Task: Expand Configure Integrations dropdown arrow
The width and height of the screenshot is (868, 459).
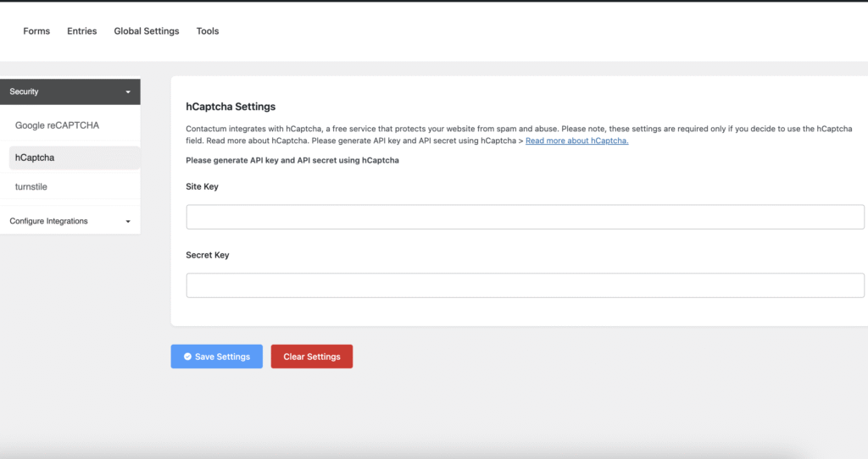Action: pyautogui.click(x=128, y=222)
